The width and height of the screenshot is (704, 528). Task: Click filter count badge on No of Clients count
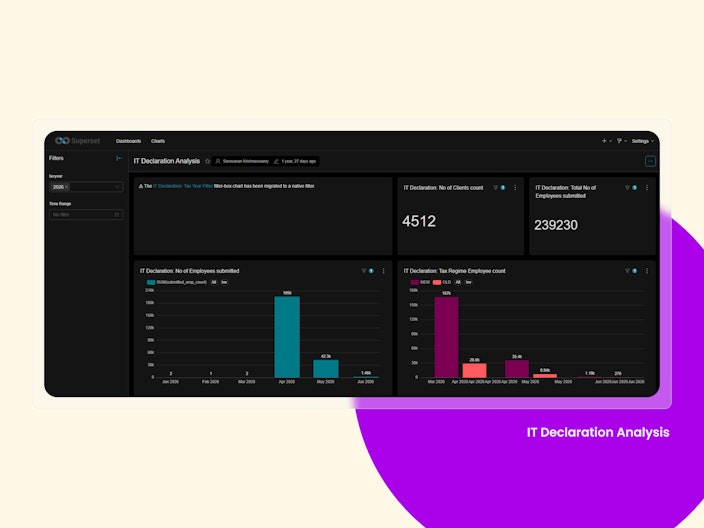(503, 188)
